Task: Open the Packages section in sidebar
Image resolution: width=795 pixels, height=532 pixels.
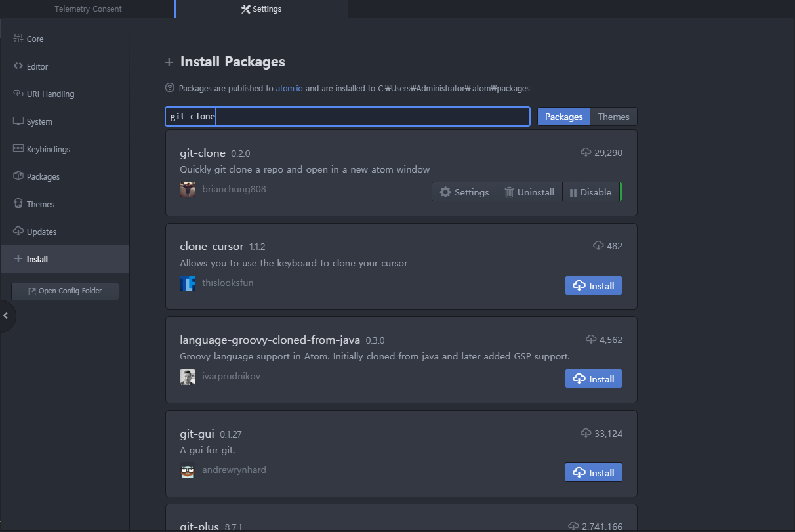Action: click(x=65, y=176)
